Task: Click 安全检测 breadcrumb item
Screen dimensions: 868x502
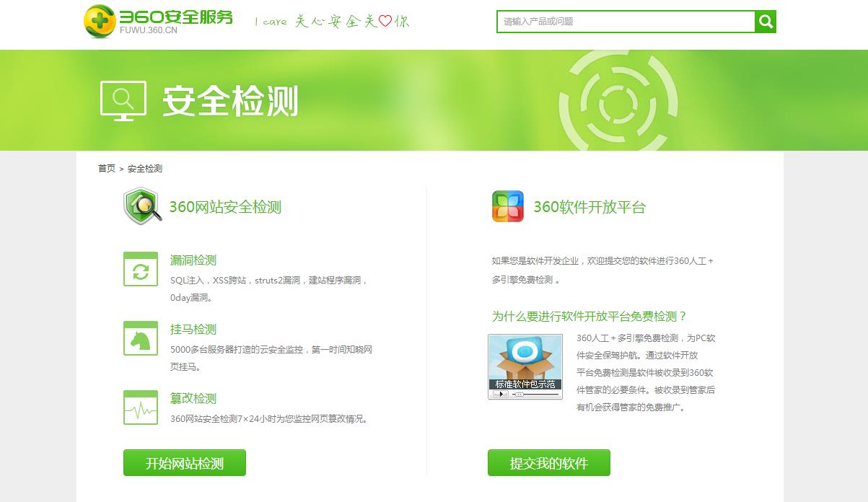Action: point(145,169)
